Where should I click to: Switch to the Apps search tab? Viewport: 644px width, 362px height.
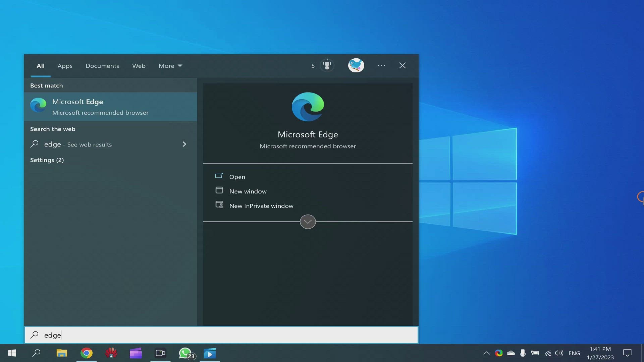click(65, 66)
